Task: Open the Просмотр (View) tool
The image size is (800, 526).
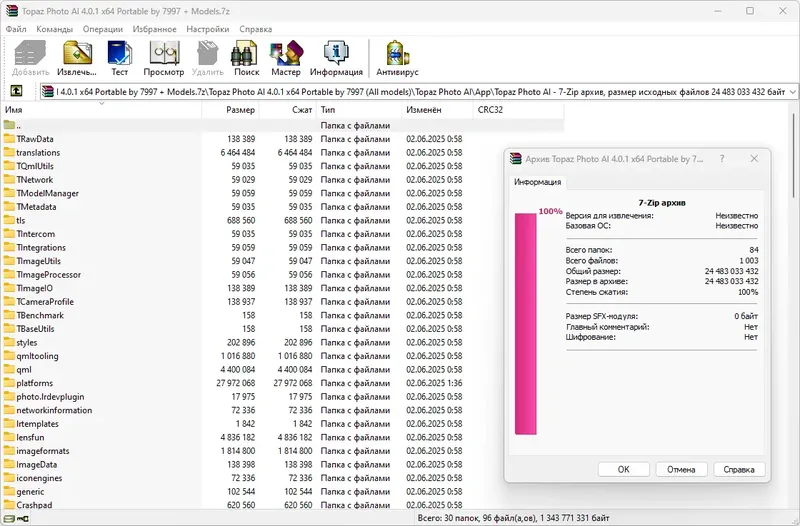Action: [x=163, y=58]
